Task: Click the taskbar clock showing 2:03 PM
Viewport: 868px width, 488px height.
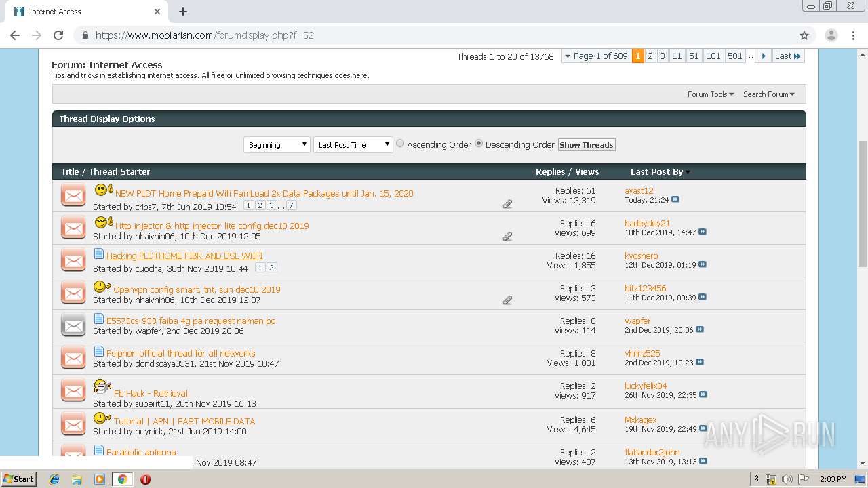Action: click(x=833, y=479)
